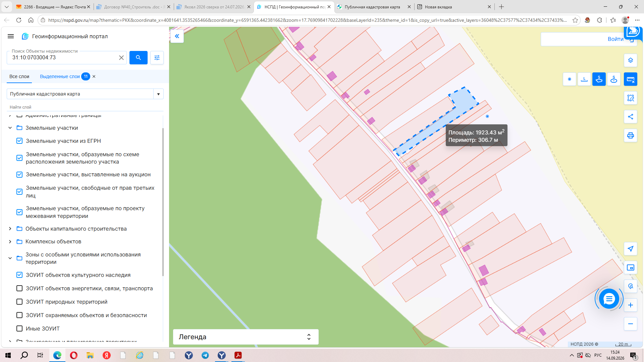
Task: Select the area measurement tool
Action: tap(599, 79)
